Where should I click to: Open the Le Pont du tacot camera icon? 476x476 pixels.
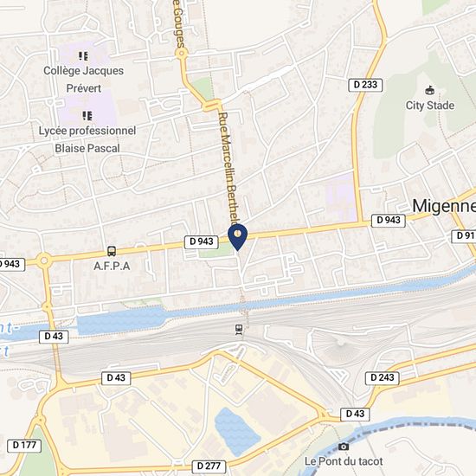(x=344, y=447)
